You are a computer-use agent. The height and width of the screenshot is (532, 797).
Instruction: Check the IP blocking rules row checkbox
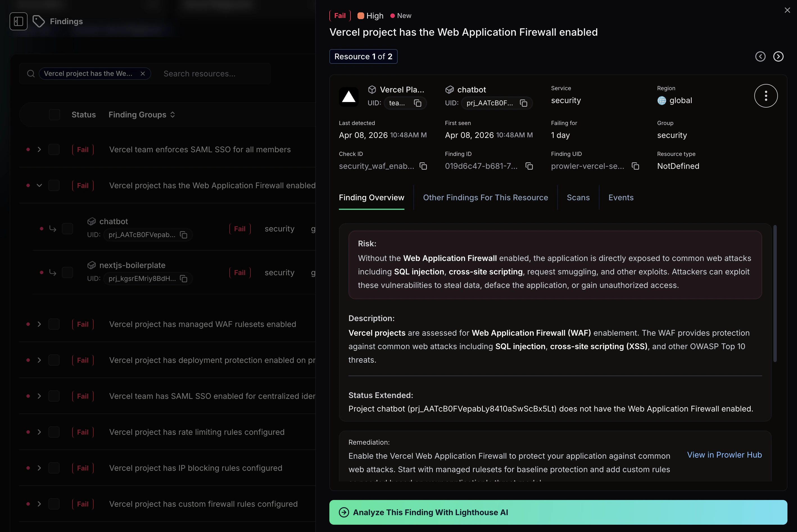click(x=54, y=468)
